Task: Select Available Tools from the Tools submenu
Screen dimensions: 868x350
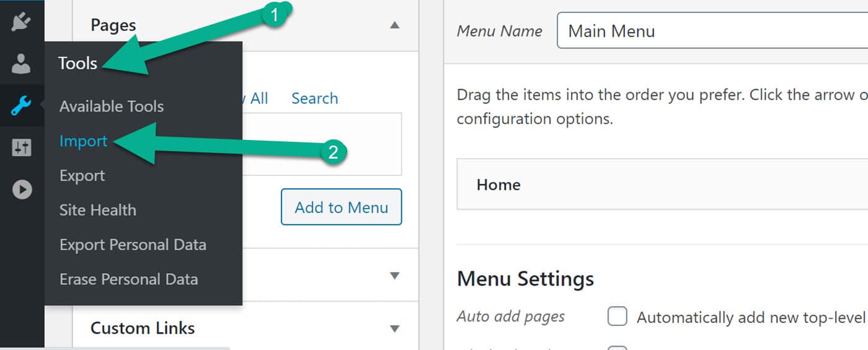Action: coord(112,107)
